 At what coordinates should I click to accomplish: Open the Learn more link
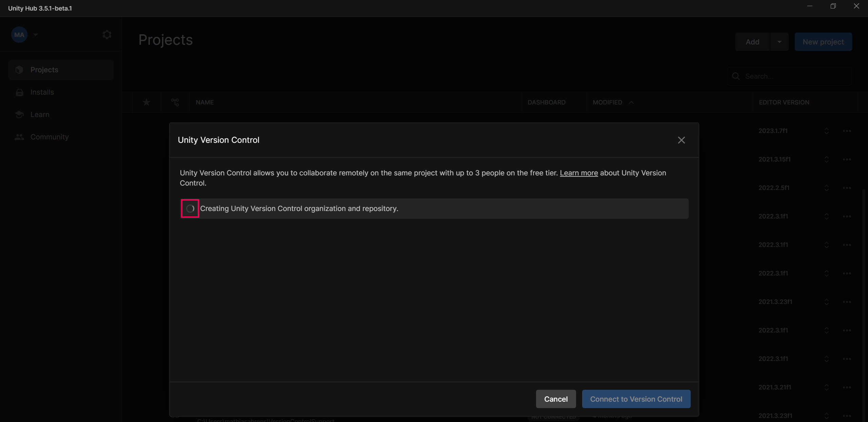click(x=578, y=173)
